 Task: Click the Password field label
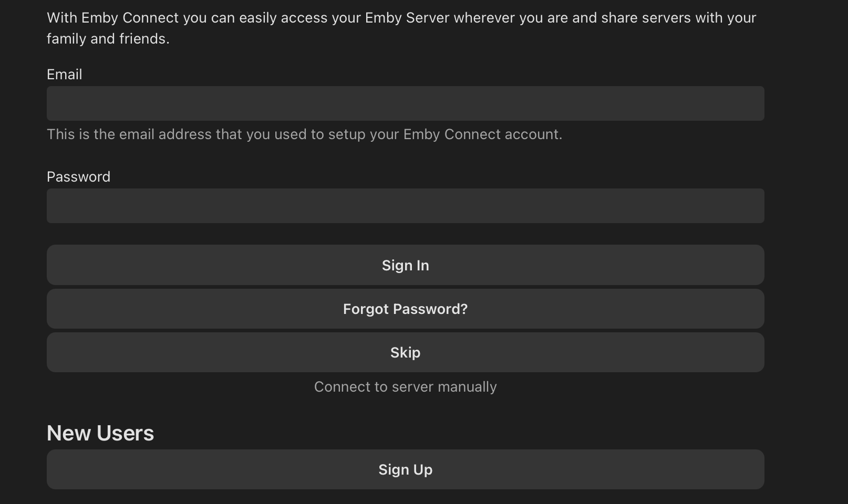click(x=78, y=177)
